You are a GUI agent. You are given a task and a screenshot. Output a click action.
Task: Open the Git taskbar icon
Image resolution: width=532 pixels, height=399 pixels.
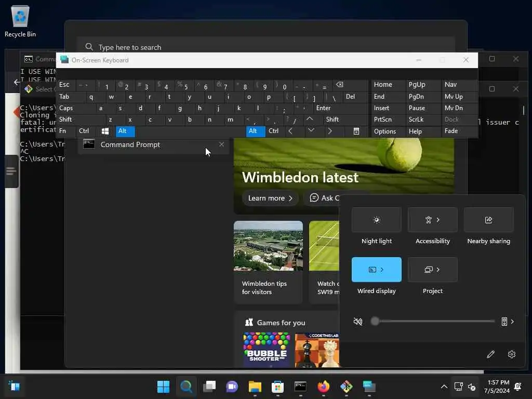point(347,387)
